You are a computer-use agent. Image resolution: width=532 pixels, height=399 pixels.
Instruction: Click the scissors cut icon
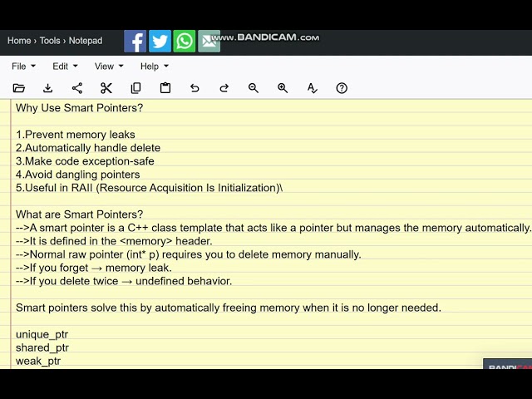pos(106,88)
